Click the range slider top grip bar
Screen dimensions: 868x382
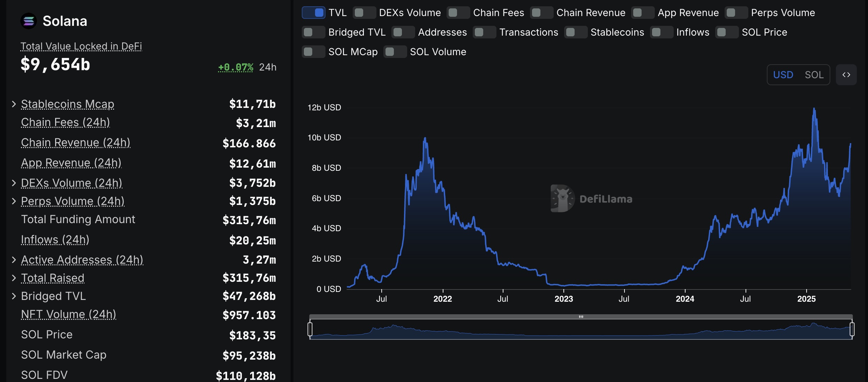pyautogui.click(x=581, y=317)
